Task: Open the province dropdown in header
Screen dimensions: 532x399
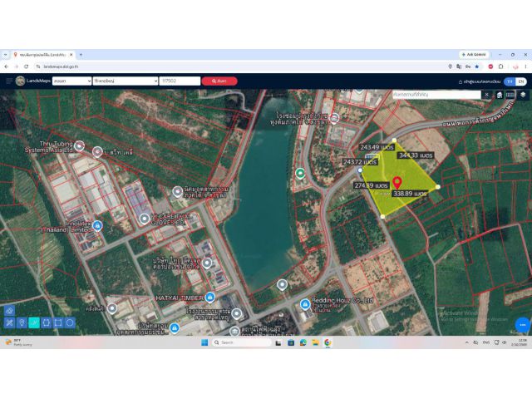Action: [72, 81]
